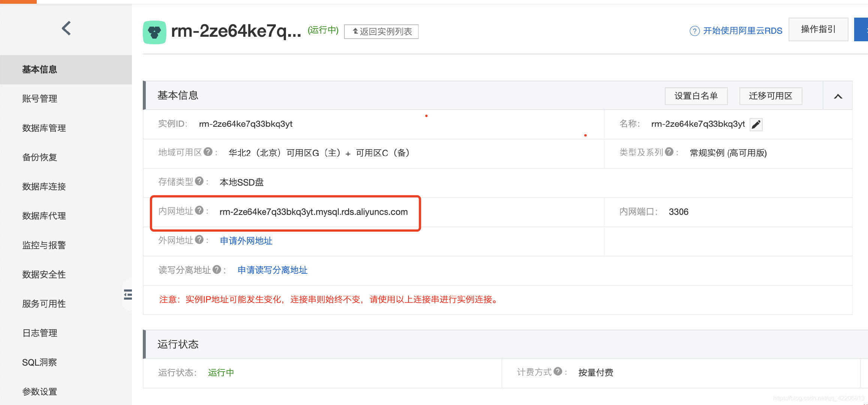Open 数据安全性 in the sidebar
868x405 pixels.
(66, 274)
